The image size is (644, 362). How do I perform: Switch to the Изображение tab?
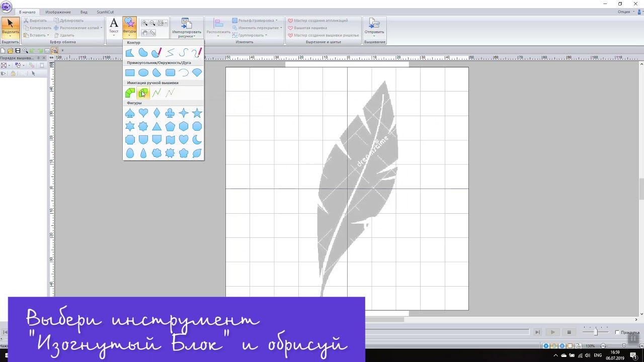pyautogui.click(x=58, y=12)
